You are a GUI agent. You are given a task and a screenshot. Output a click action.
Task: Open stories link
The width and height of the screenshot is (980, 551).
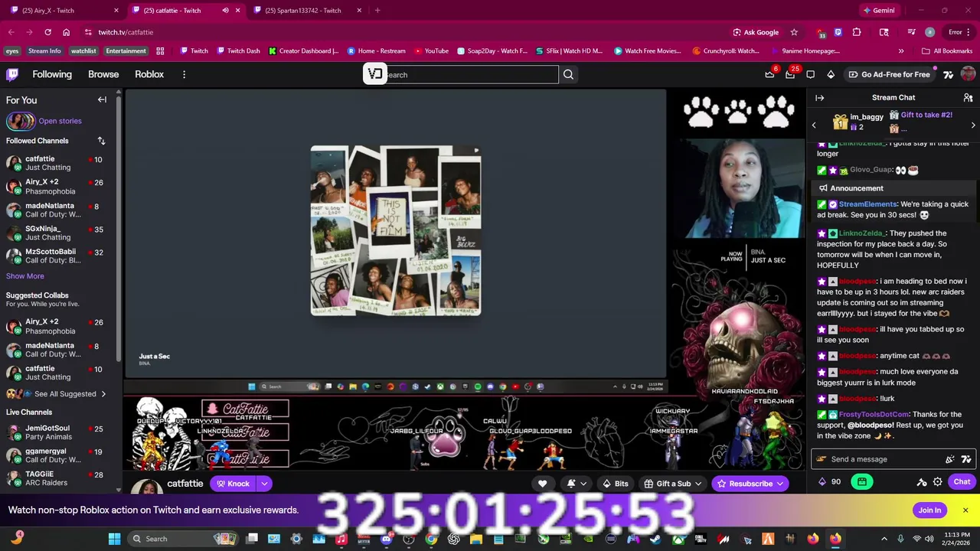point(60,121)
